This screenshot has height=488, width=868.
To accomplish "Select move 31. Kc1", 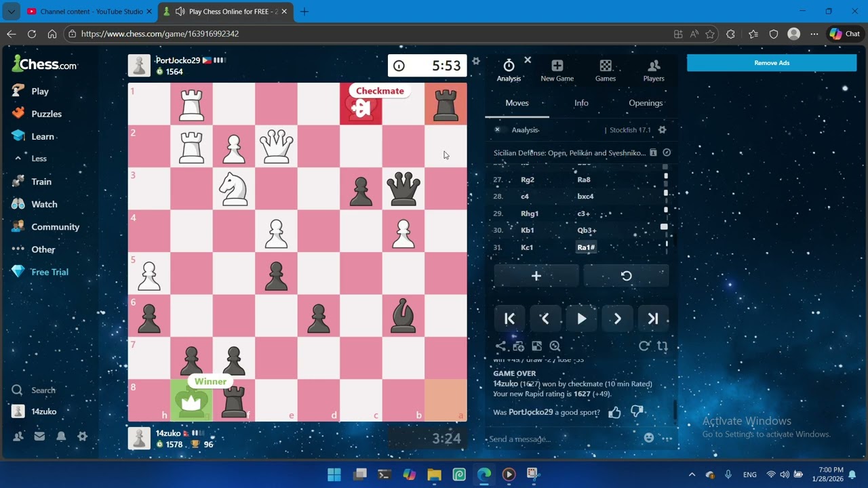I will 527,247.
